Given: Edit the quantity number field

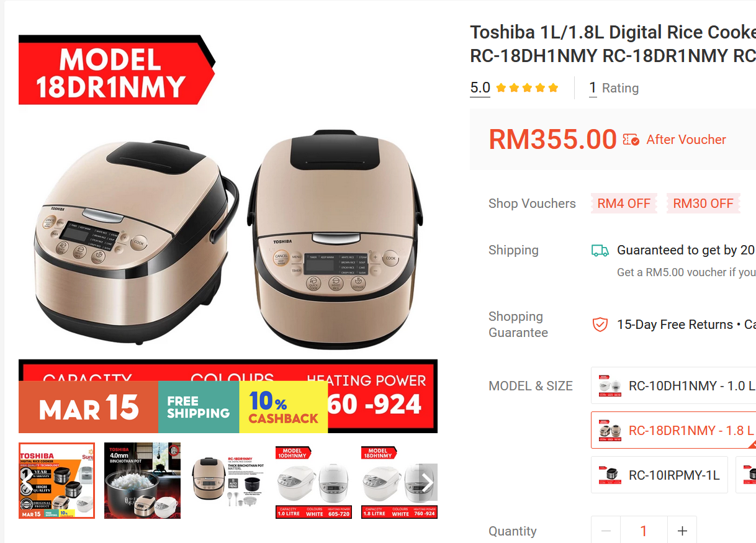Looking at the screenshot, I should click(x=644, y=531).
